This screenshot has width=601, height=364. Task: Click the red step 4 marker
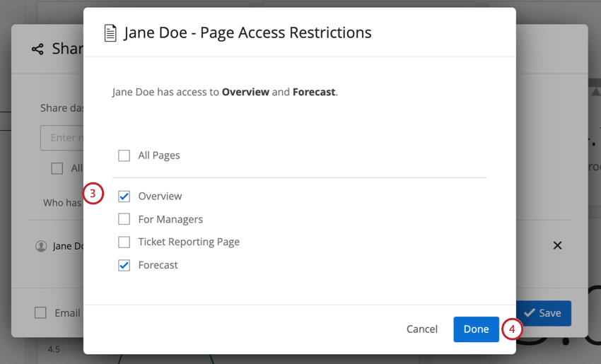512,329
